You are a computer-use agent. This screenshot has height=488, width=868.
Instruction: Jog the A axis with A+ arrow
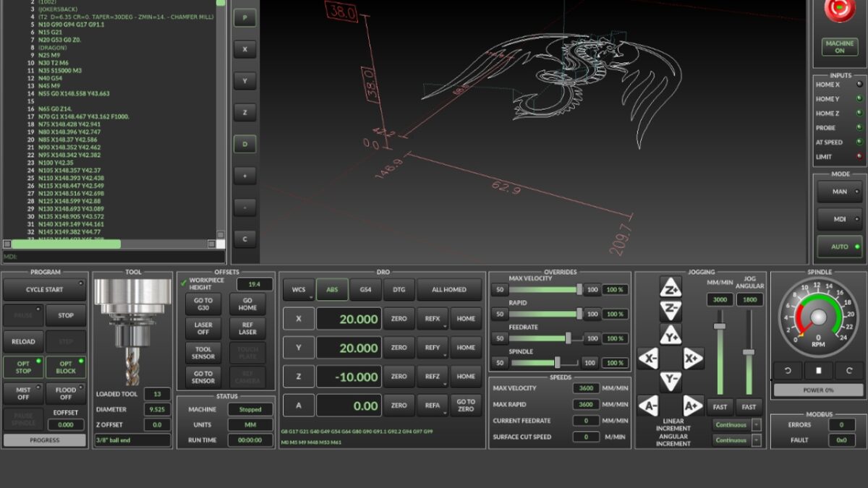point(693,406)
